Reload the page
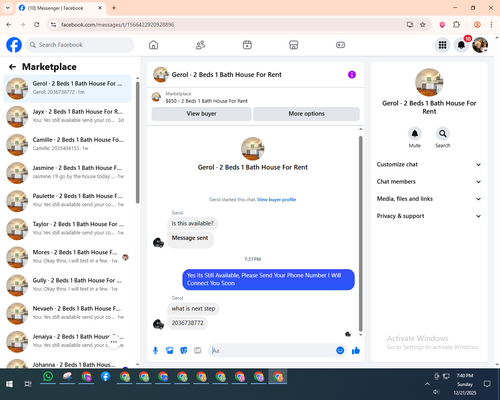This screenshot has height=400, width=500. (x=37, y=25)
